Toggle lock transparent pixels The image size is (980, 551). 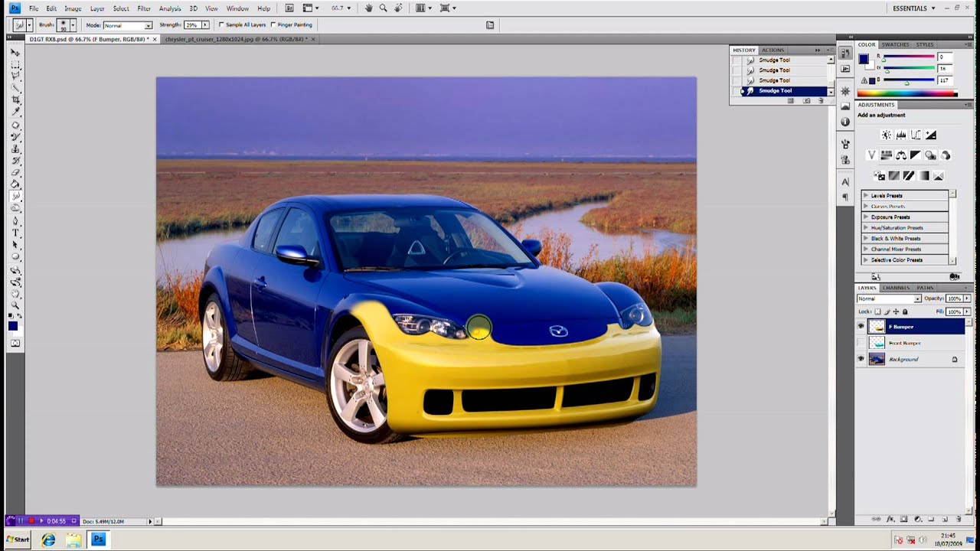(878, 311)
